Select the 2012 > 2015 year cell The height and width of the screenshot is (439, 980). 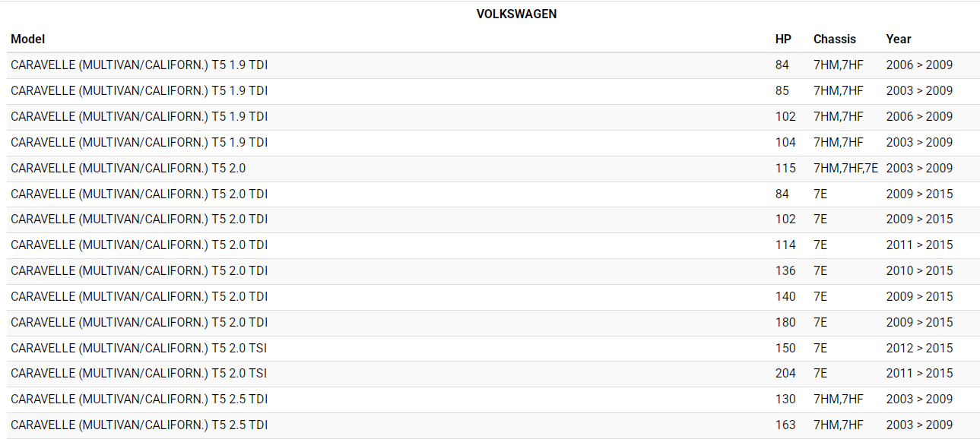tap(919, 348)
